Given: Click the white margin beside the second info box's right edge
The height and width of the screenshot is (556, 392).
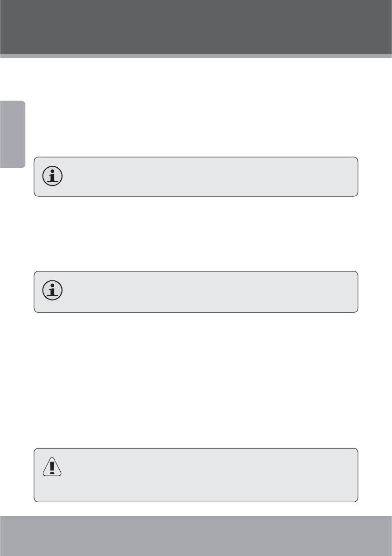Looking at the screenshot, I should (375, 292).
